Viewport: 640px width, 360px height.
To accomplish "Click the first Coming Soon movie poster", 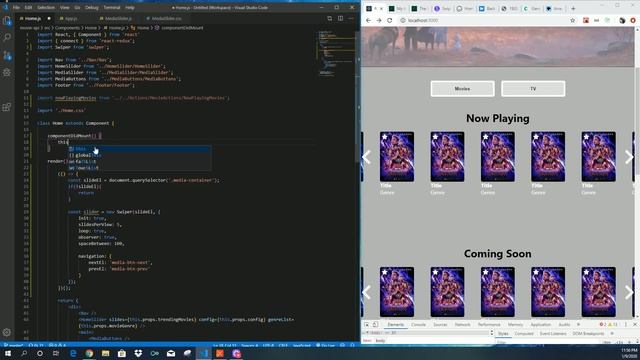I will tap(397, 292).
